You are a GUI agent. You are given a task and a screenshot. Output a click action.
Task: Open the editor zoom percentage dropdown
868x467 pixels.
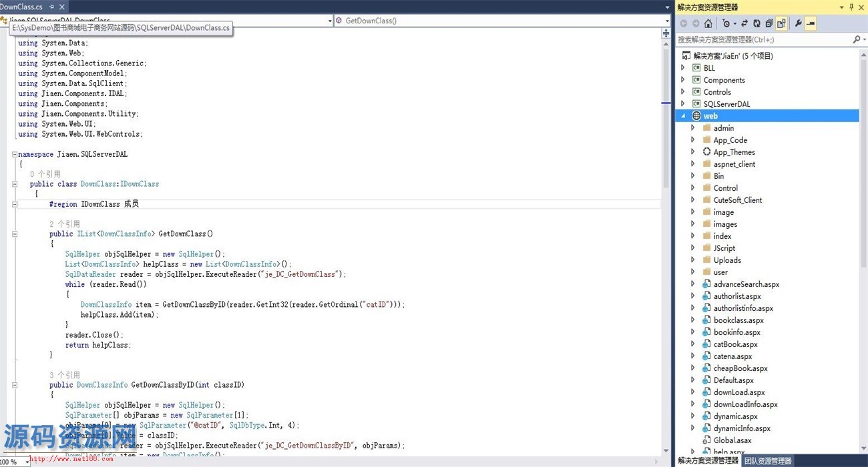[27, 462]
